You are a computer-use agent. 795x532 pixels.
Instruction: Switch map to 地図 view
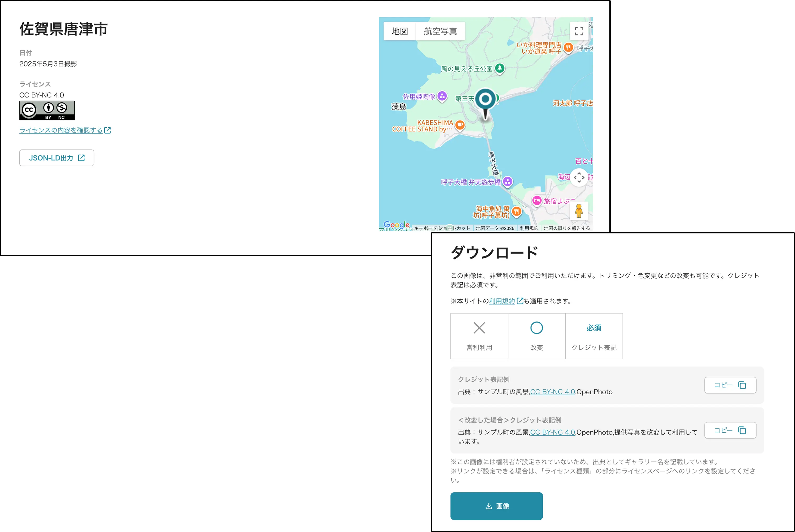[400, 31]
